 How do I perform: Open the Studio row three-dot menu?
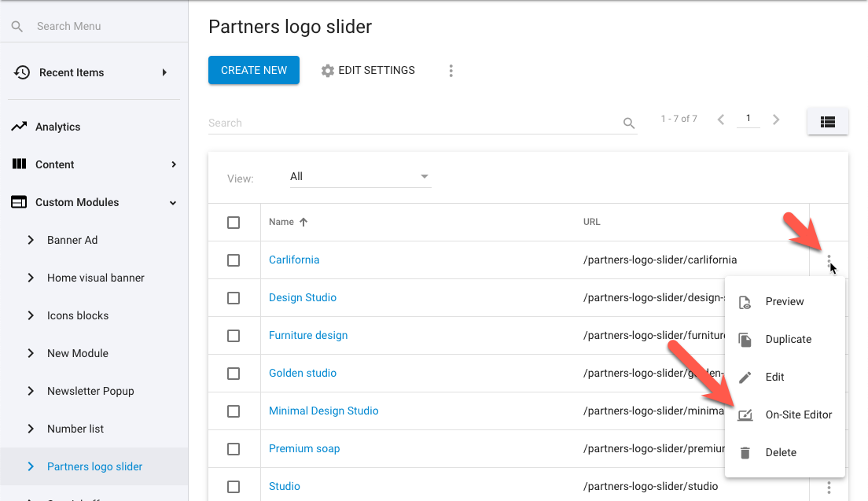(829, 488)
